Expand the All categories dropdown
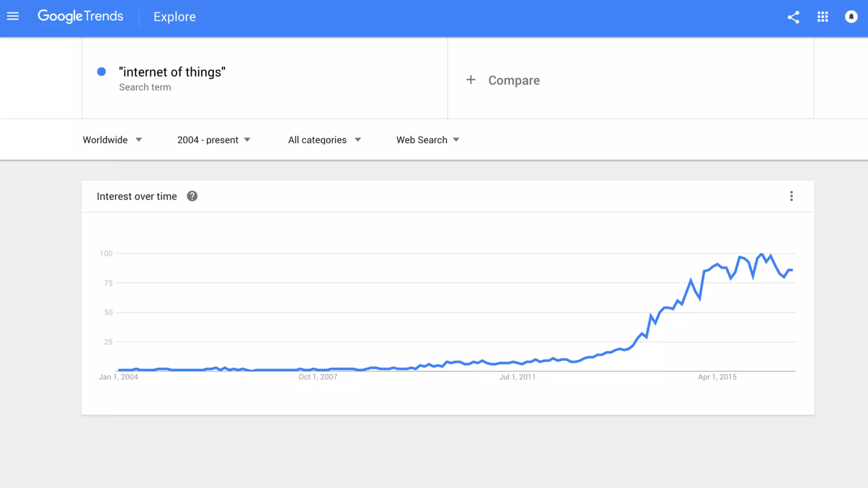868x488 pixels. coord(324,140)
